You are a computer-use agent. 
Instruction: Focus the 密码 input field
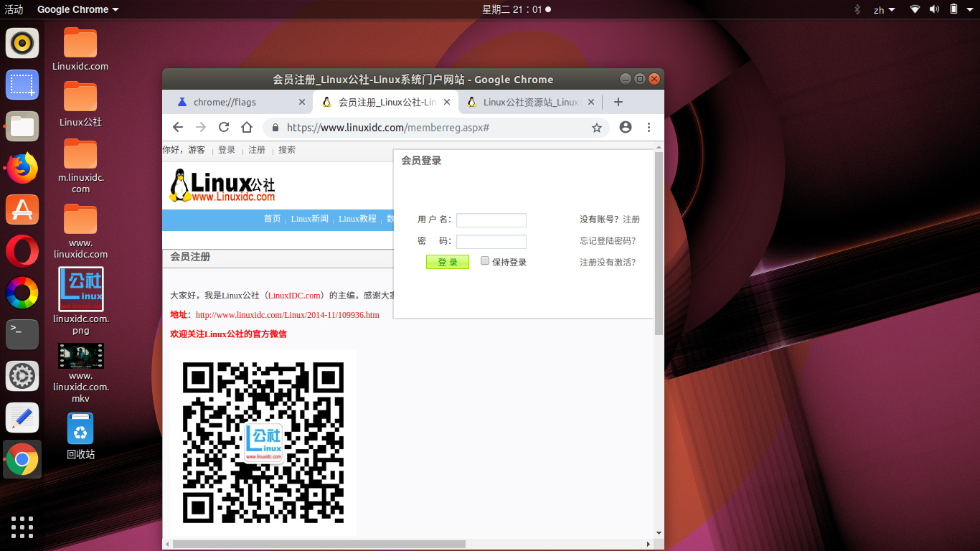[491, 242]
